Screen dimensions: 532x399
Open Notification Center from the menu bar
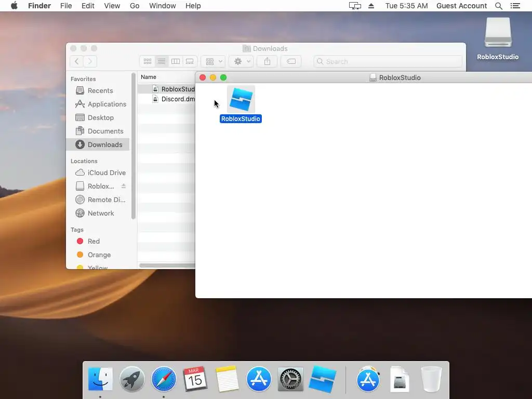[515, 6]
